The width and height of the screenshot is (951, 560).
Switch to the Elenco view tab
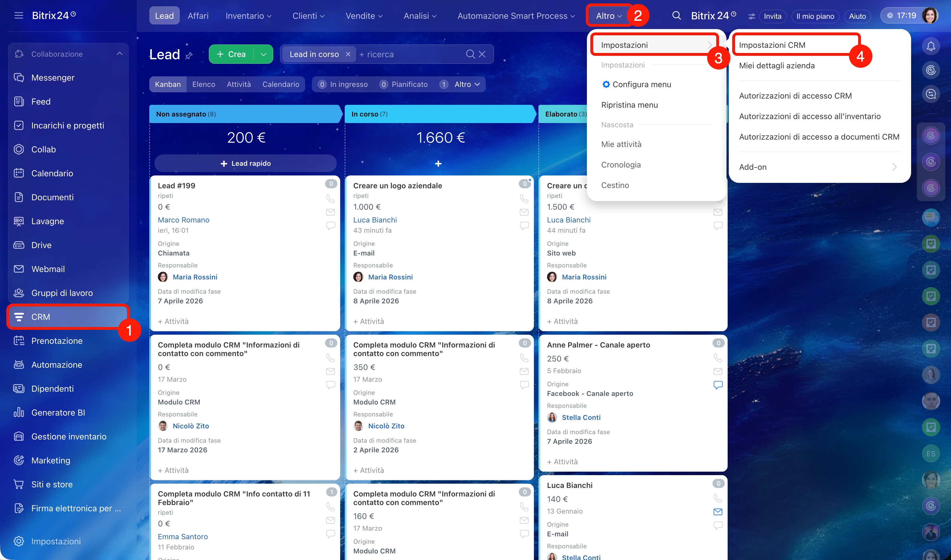click(203, 85)
